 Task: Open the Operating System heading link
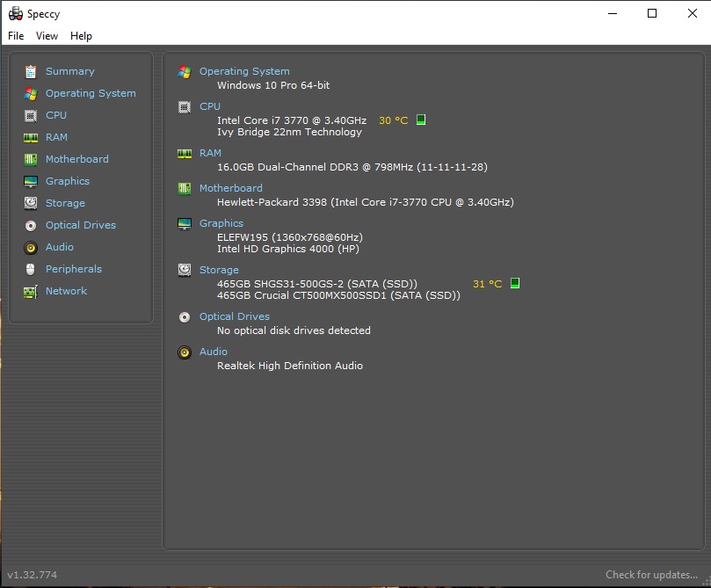(244, 71)
